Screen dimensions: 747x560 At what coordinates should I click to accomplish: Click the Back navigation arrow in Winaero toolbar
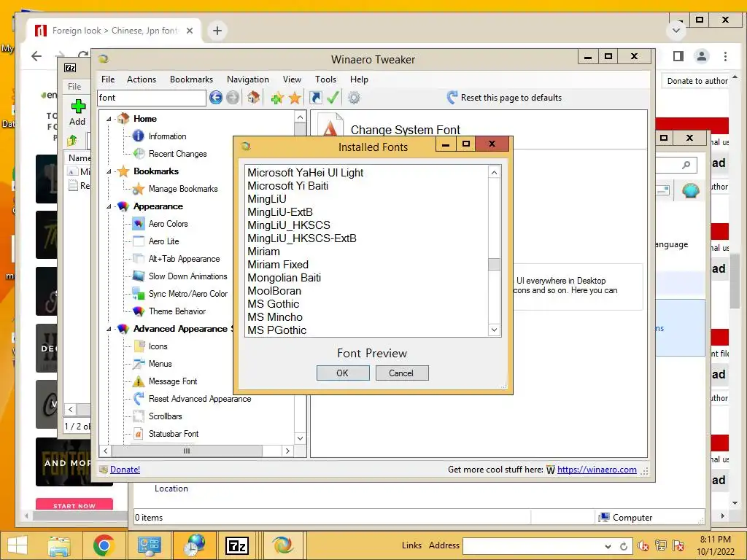[x=216, y=98]
